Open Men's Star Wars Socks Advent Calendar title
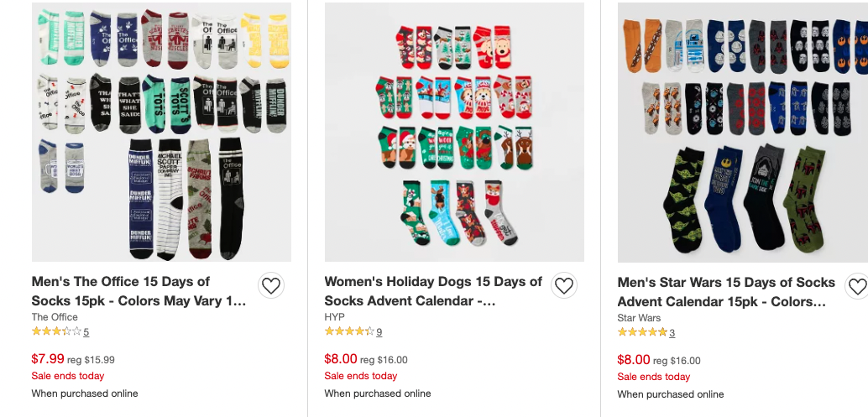Screen dimensions: 868x417 [726, 292]
